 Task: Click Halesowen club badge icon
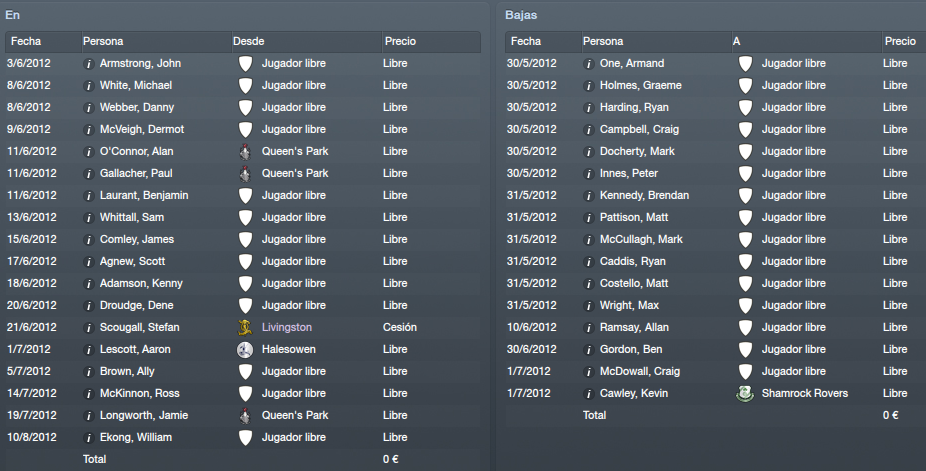[x=244, y=349]
